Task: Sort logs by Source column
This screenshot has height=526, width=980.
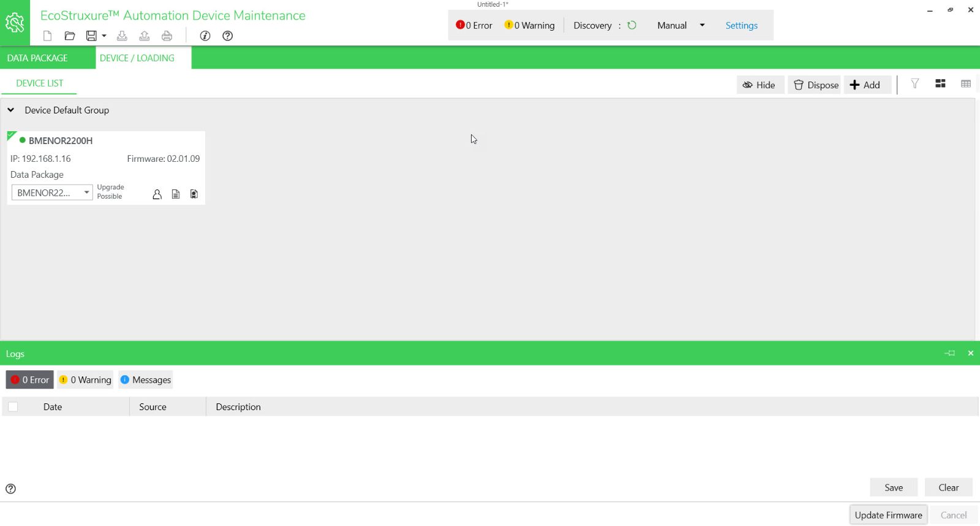Action: coord(153,406)
